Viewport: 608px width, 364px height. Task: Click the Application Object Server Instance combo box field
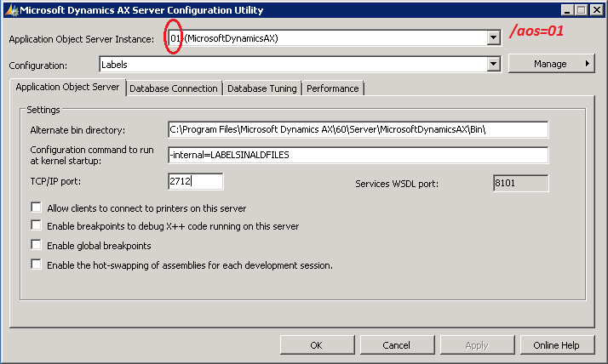(x=335, y=38)
